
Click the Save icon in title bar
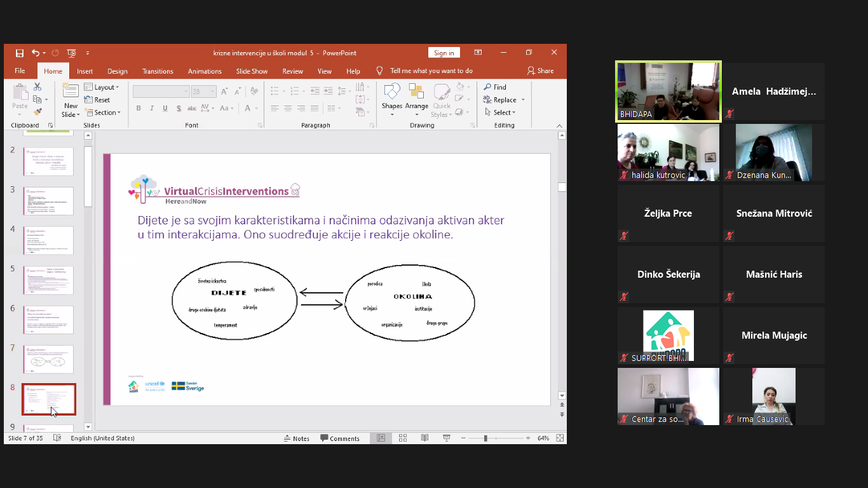pyautogui.click(x=20, y=53)
